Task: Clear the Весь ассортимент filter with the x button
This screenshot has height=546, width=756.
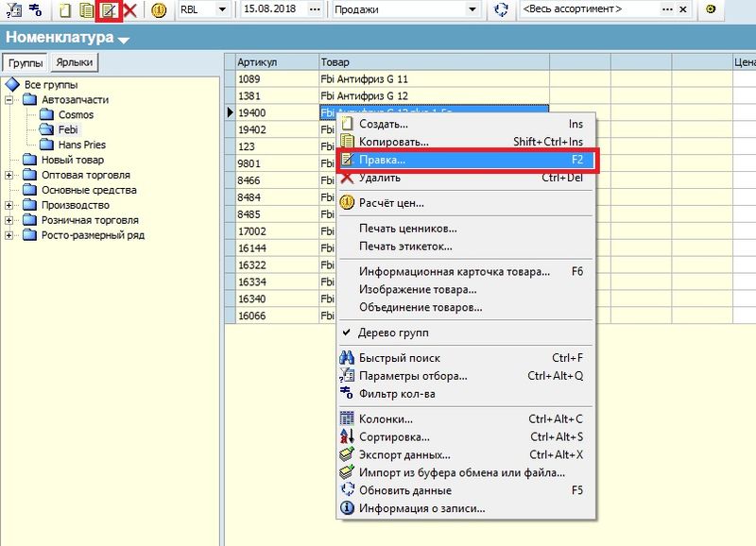Action: (682, 9)
